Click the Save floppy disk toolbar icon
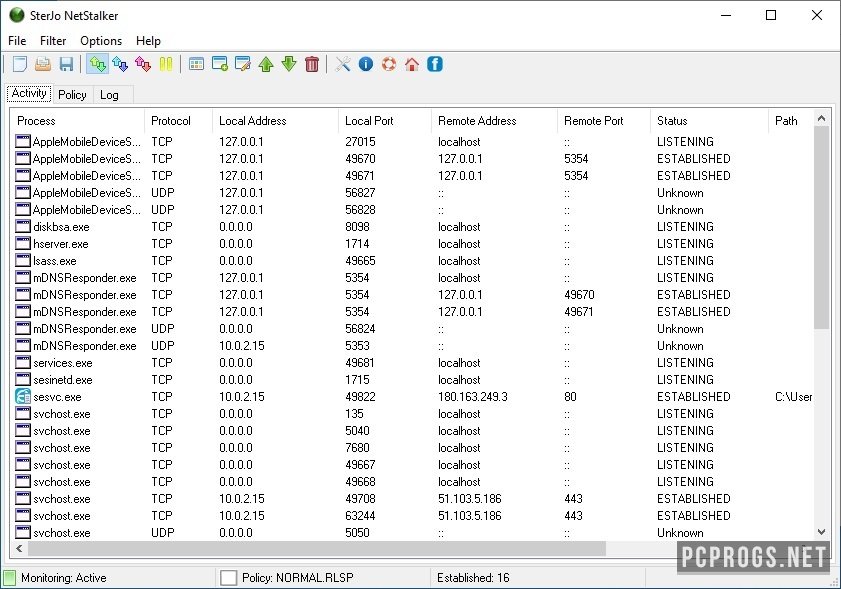841x589 pixels. [66, 64]
